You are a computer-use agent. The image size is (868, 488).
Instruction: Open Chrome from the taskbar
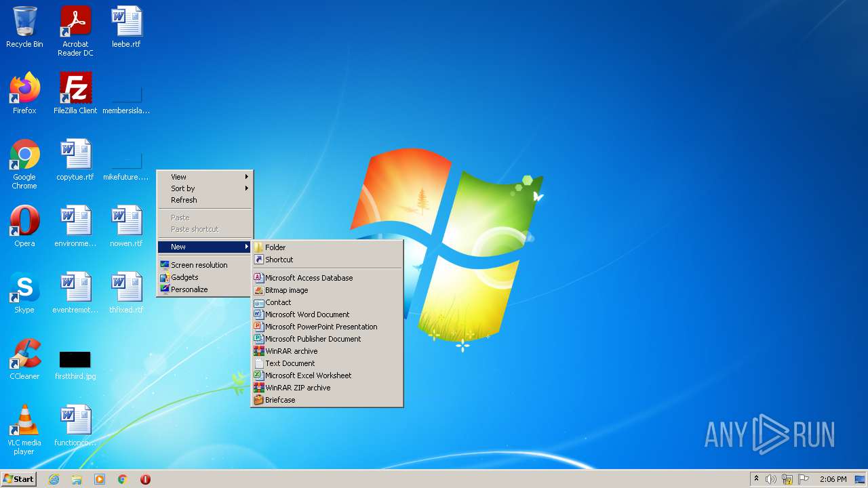point(123,479)
